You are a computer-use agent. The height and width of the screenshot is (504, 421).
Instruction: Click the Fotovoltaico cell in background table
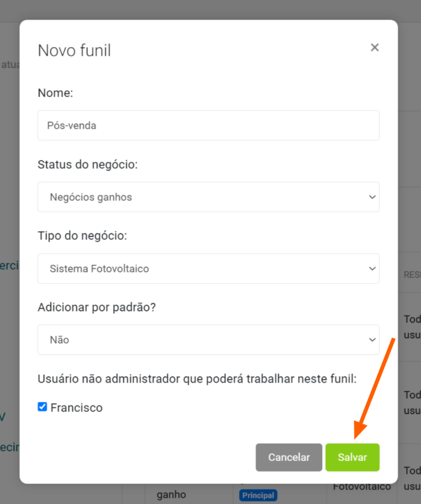362,487
